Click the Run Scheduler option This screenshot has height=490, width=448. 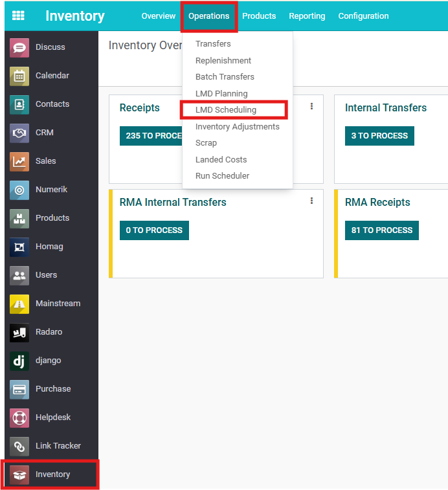coord(222,176)
